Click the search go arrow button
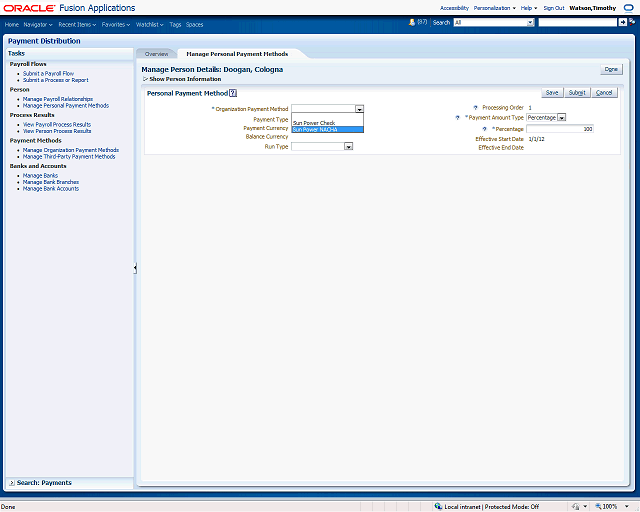This screenshot has width=640, height=512. [622, 22]
